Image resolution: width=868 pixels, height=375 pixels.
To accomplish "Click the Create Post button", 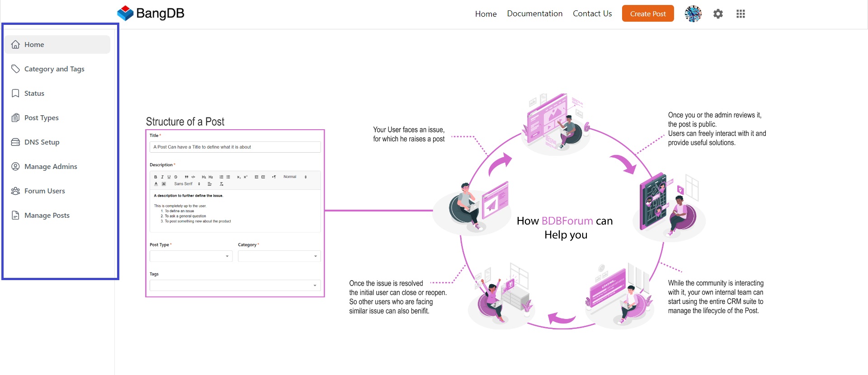I will [648, 14].
